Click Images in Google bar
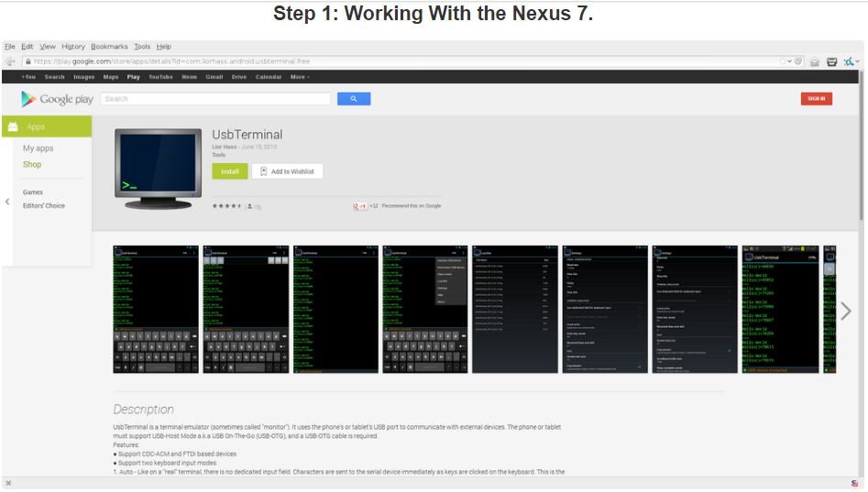 [x=83, y=77]
